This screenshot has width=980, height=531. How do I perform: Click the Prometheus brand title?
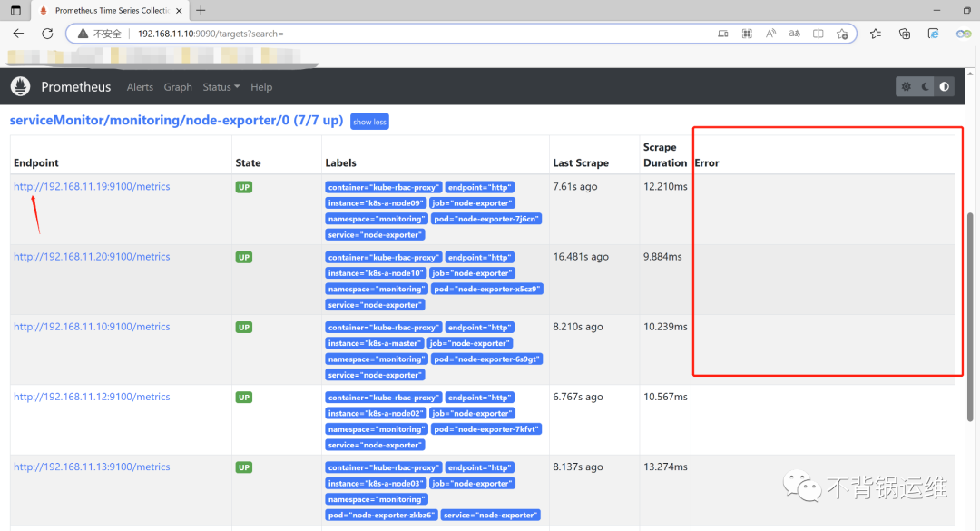coord(75,87)
